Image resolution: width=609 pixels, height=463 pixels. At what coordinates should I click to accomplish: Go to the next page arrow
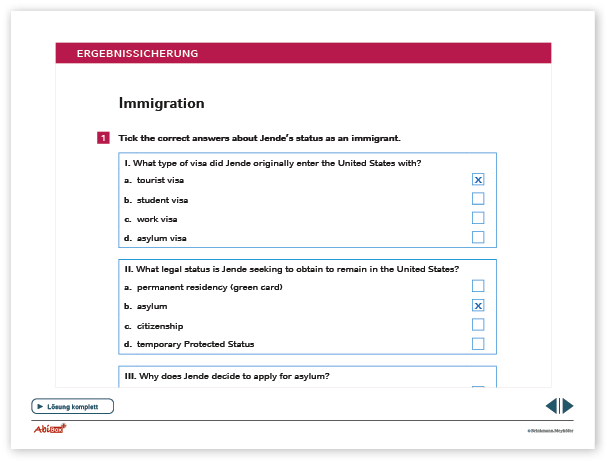[x=568, y=406]
